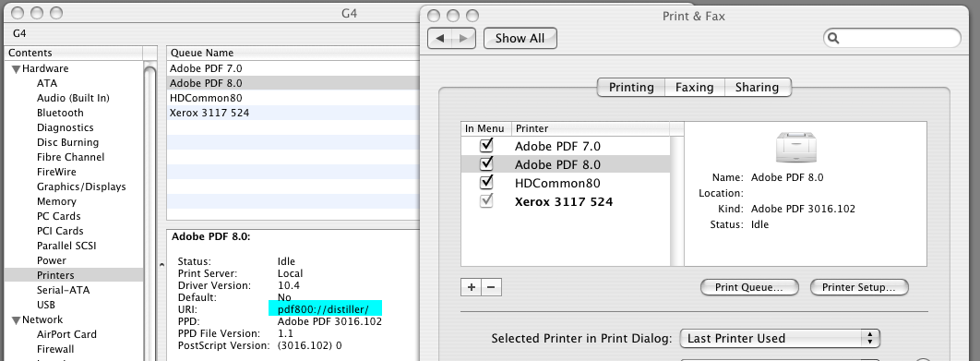
Task: Select Memory in the Hardware list
Action: (x=56, y=201)
